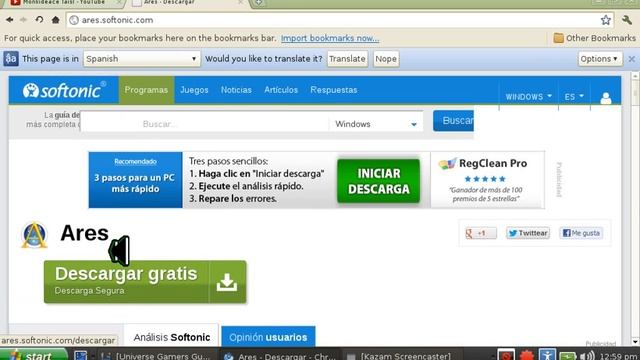Open the Windows platform selector beside search

tap(376, 124)
